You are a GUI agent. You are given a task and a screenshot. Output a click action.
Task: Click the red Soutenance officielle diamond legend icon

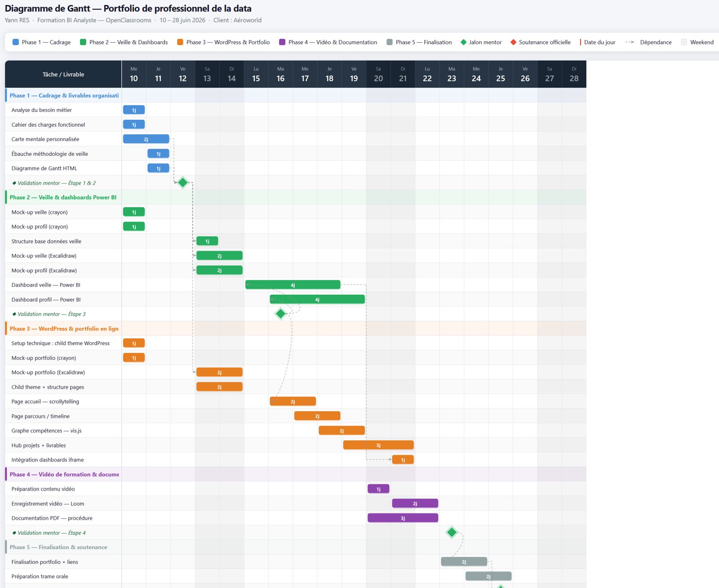click(x=513, y=42)
